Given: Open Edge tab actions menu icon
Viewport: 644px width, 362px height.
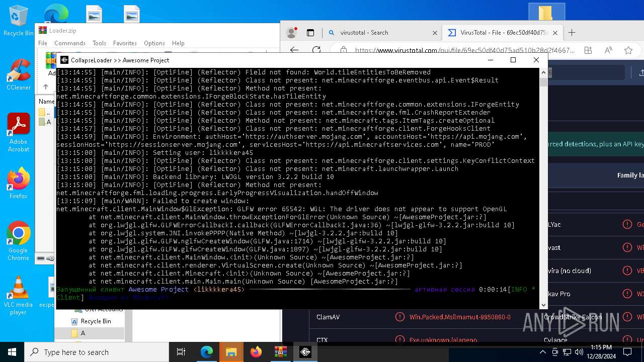Looking at the screenshot, I should 310,33.
